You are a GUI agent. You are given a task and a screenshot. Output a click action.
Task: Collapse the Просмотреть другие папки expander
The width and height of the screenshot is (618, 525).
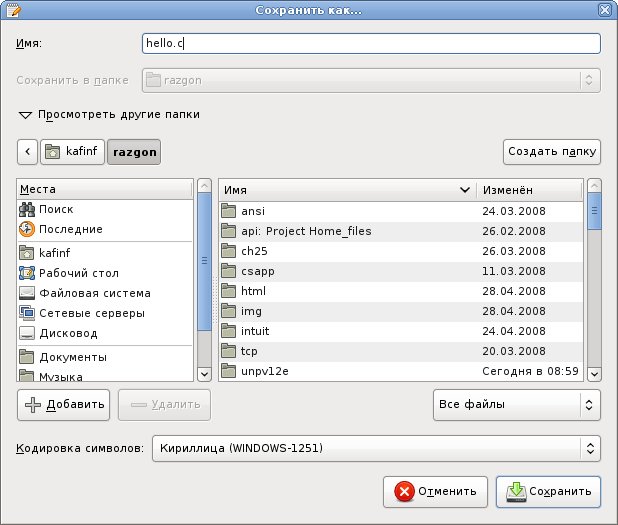click(x=26, y=115)
